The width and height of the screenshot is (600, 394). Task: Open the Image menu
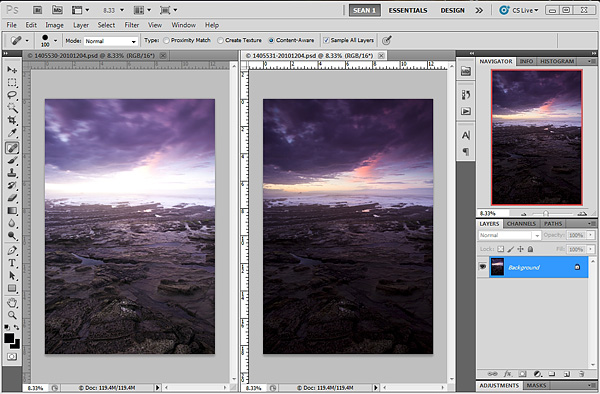(54, 25)
